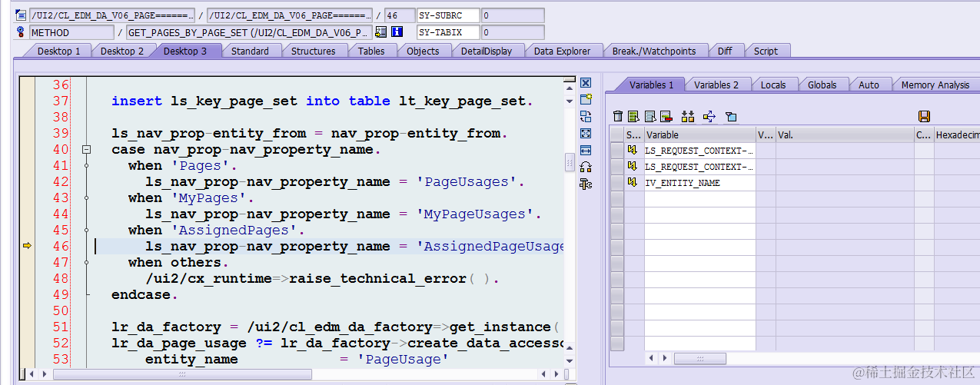Click line number 51 in the margin
The width and height of the screenshot is (980, 385).
[x=61, y=327]
